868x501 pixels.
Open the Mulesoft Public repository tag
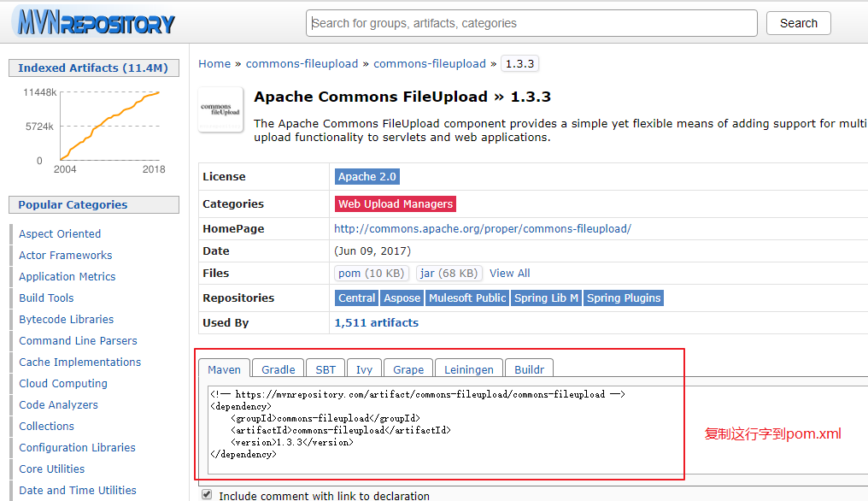tap(467, 298)
